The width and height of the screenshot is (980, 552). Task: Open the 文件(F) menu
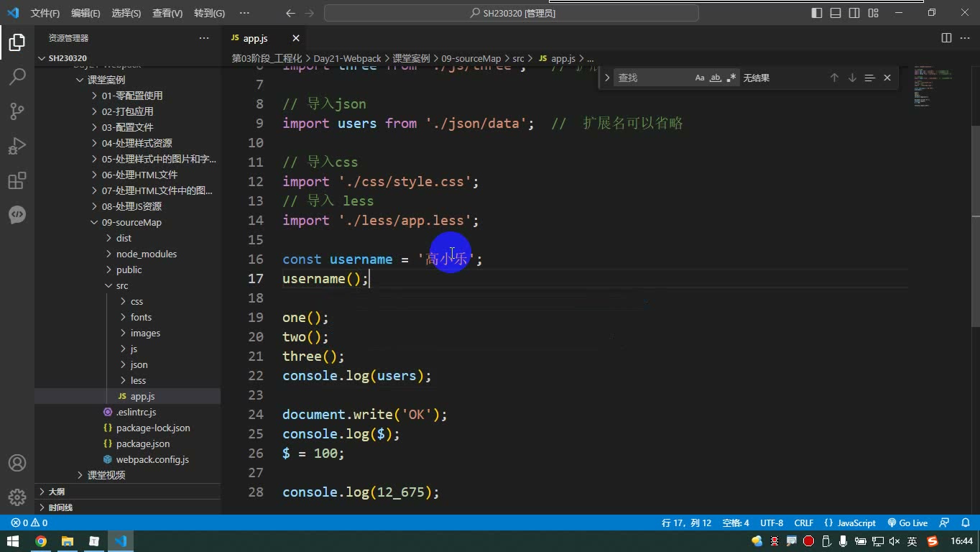pos(45,13)
